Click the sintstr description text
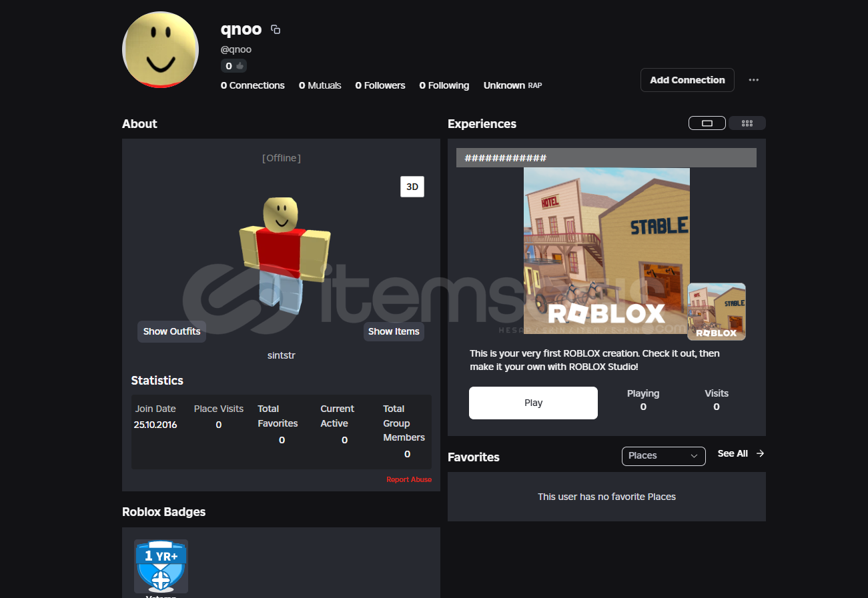This screenshot has height=598, width=868. pos(281,355)
